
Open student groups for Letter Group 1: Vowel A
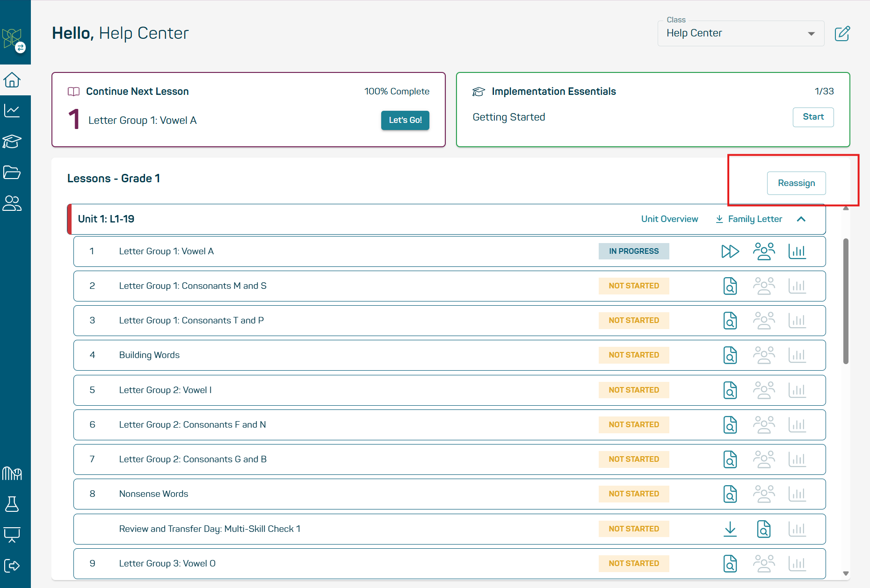click(x=764, y=251)
